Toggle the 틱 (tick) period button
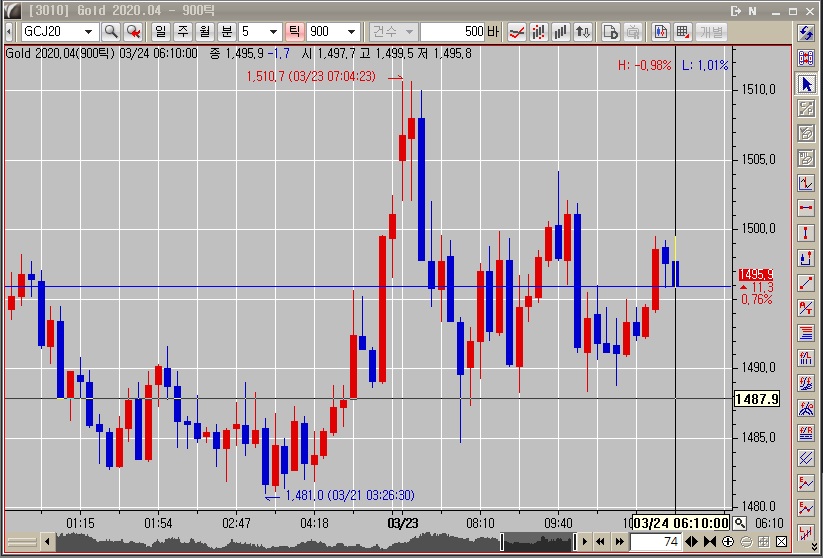Screen dimensions: 823x558 295,32
